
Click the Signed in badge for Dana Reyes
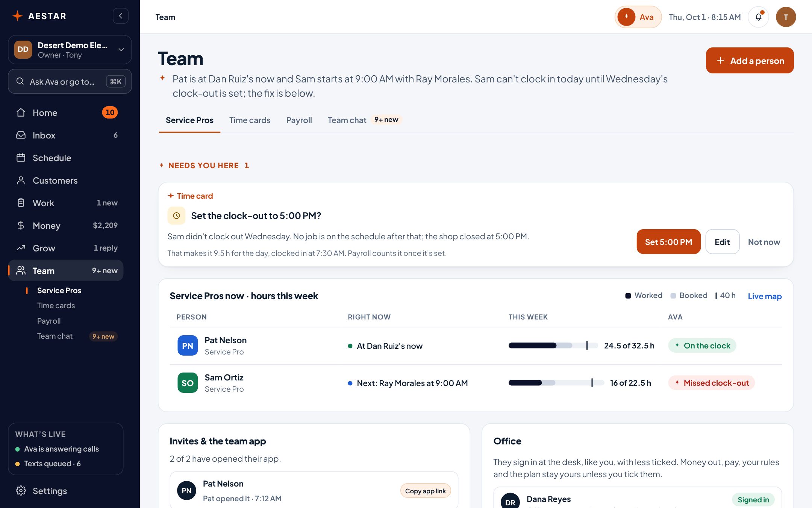[x=753, y=500]
